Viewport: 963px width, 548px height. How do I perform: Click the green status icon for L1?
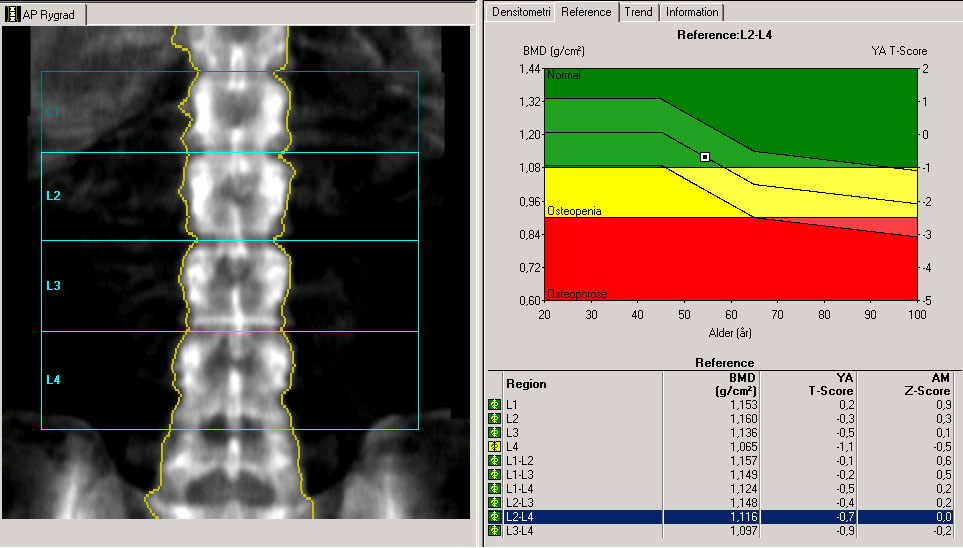click(494, 404)
